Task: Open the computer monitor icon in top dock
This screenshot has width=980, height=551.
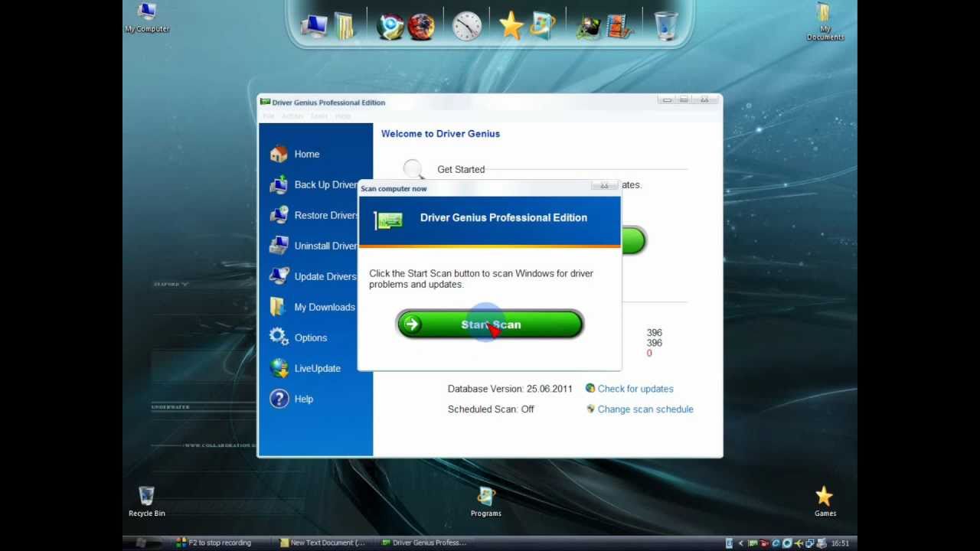Action: [314, 26]
